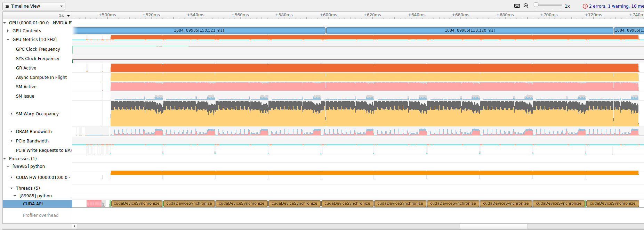Click the zoom out magnifier icon
644x230 pixels.
click(x=526, y=6)
